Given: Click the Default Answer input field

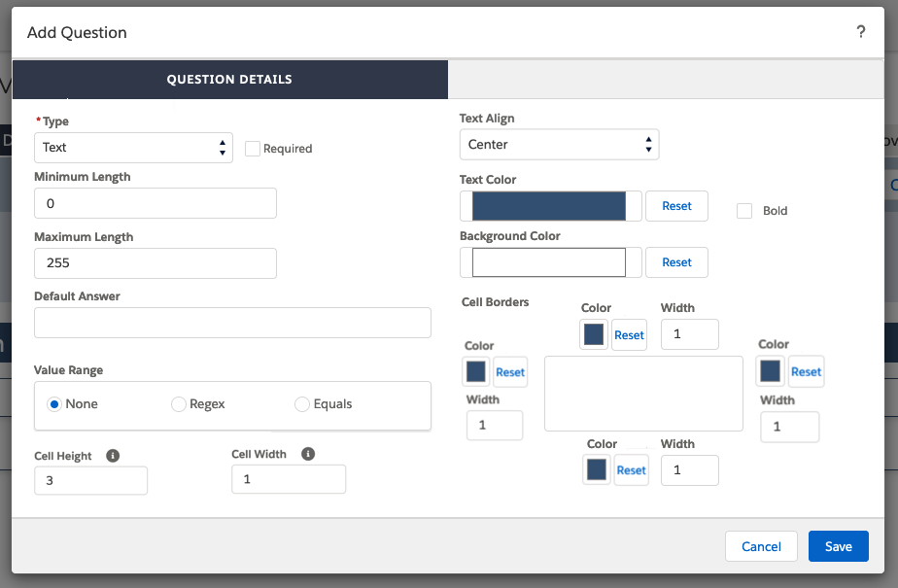Looking at the screenshot, I should (x=232, y=323).
